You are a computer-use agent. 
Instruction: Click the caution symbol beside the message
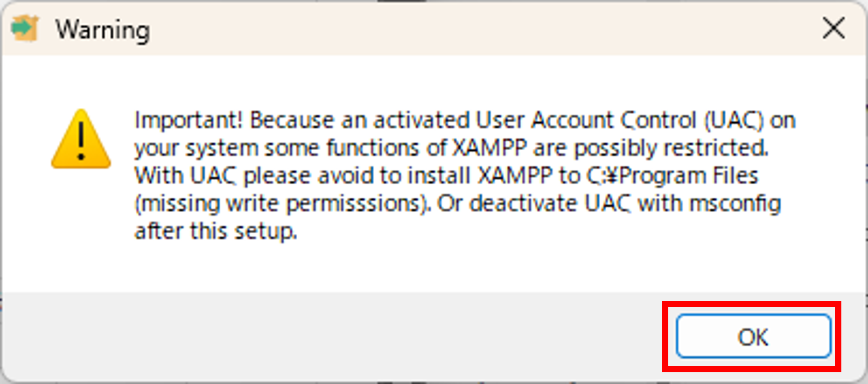tap(81, 140)
